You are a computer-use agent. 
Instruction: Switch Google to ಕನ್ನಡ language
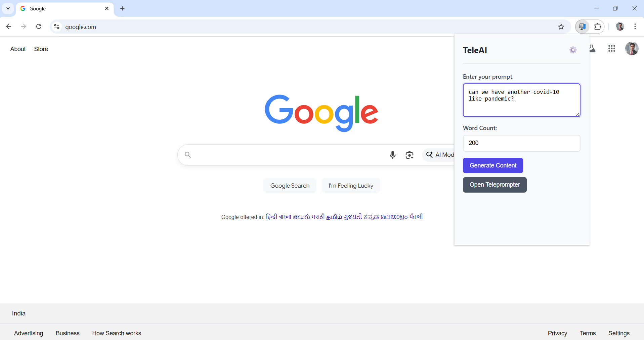tap(371, 217)
